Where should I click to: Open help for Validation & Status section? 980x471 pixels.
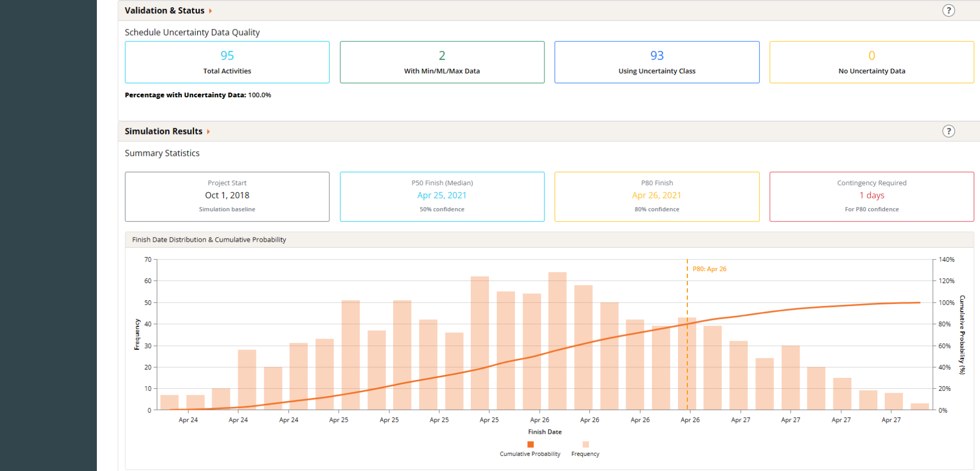point(948,10)
